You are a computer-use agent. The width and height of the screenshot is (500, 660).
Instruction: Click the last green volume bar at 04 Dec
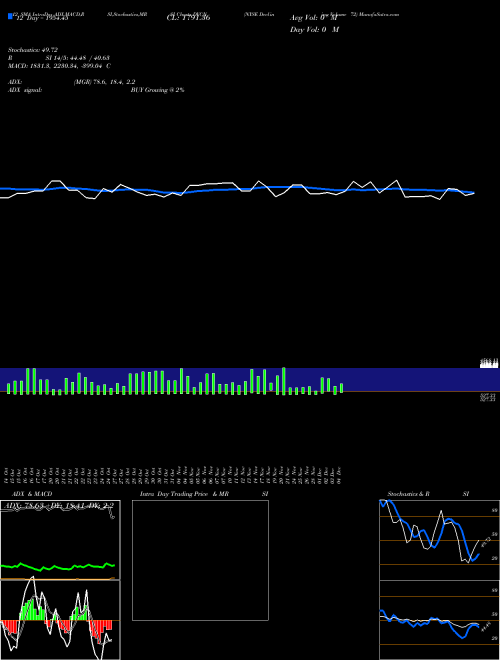click(x=341, y=388)
